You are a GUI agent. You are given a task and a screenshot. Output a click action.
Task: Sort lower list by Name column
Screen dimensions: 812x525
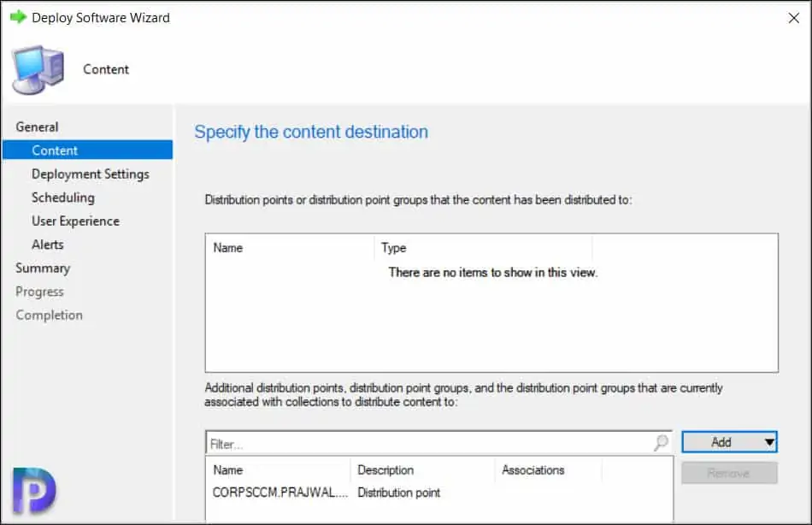[278, 470]
